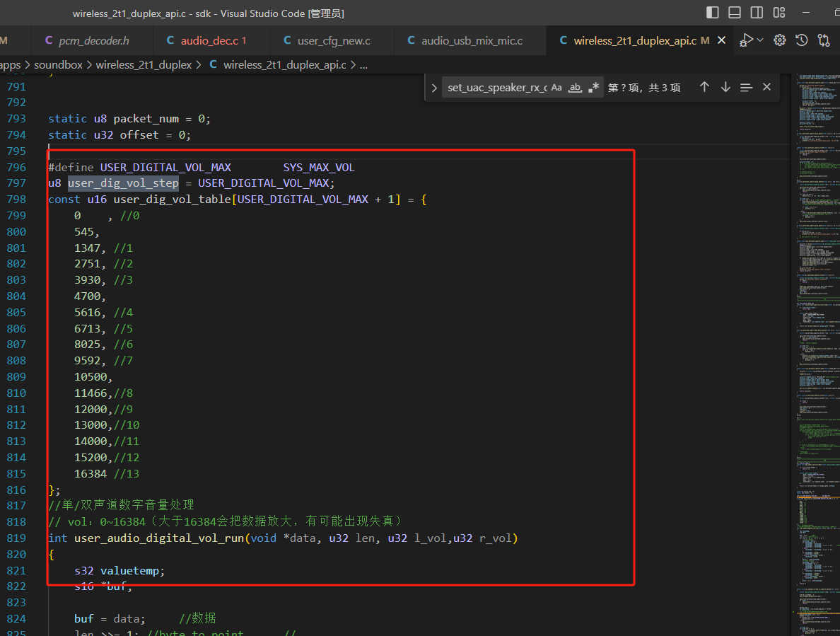Click line number 819 in the gutter
This screenshot has width=840, height=636.
tap(16, 538)
